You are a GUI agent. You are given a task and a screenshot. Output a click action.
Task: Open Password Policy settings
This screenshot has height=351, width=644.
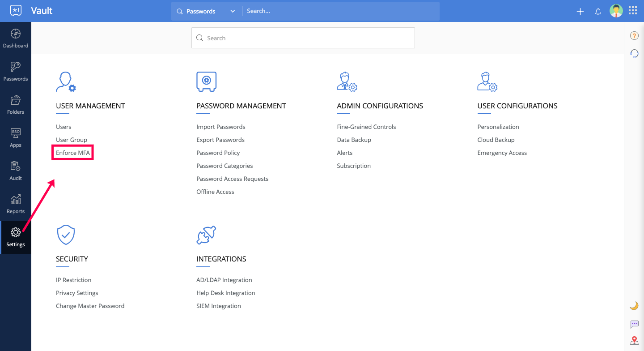click(218, 153)
